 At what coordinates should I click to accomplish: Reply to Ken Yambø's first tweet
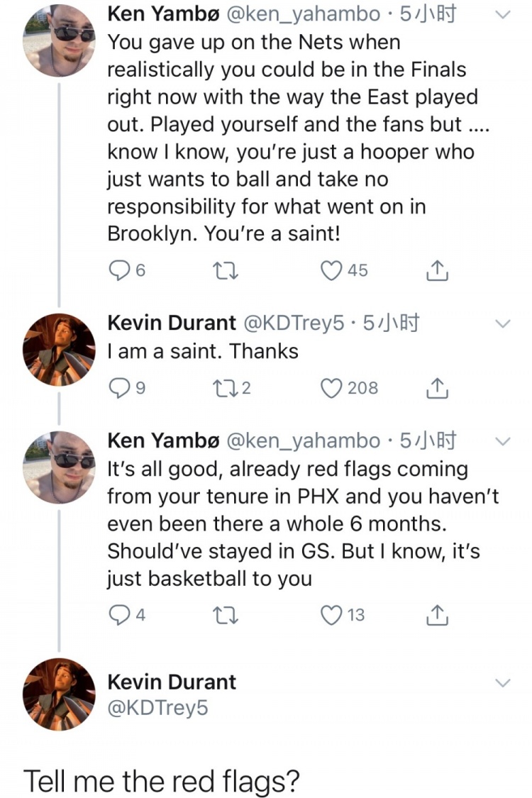coord(118,270)
